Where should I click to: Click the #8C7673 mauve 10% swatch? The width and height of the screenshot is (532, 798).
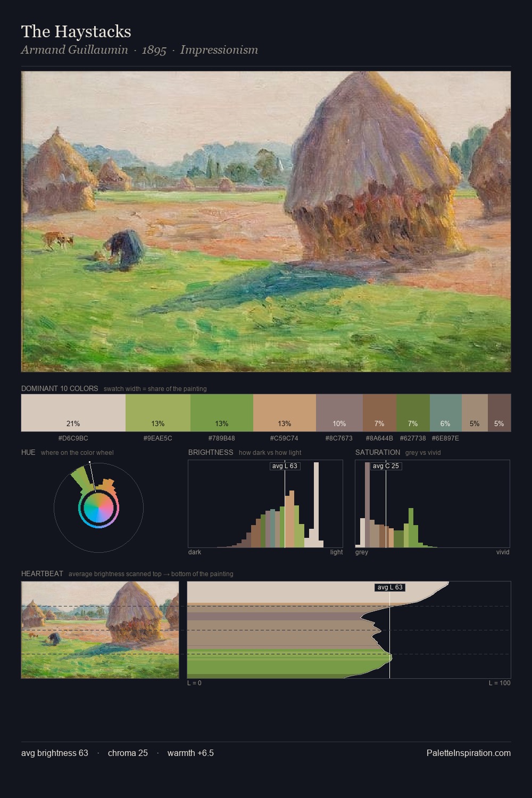point(339,413)
